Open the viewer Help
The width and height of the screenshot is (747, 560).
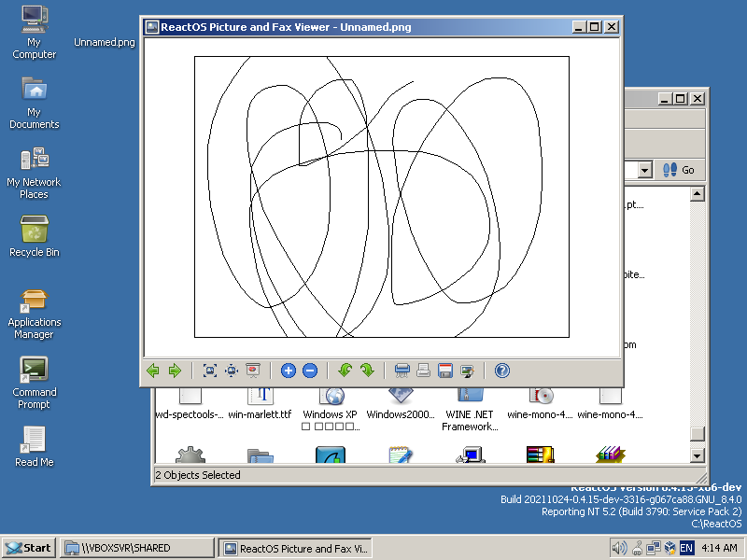coord(501,371)
